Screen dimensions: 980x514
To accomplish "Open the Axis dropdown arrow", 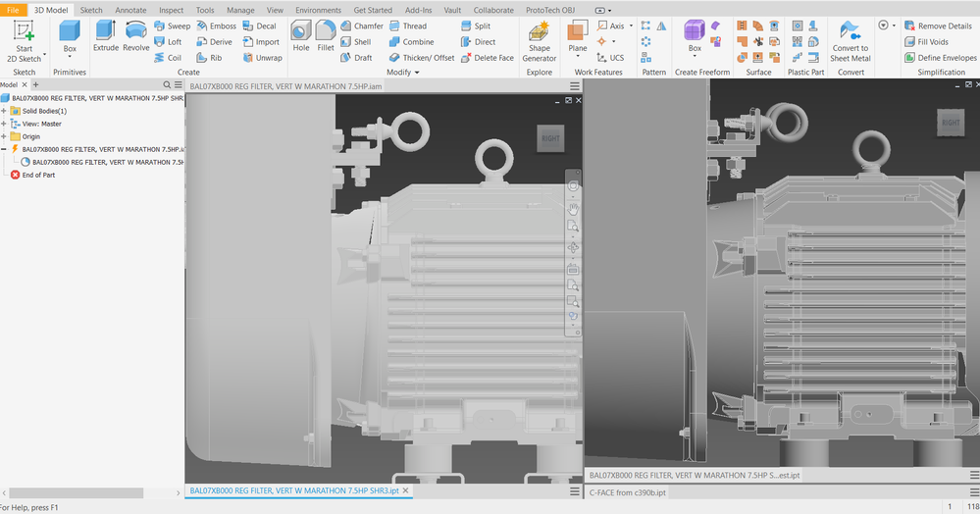I will coord(631,26).
